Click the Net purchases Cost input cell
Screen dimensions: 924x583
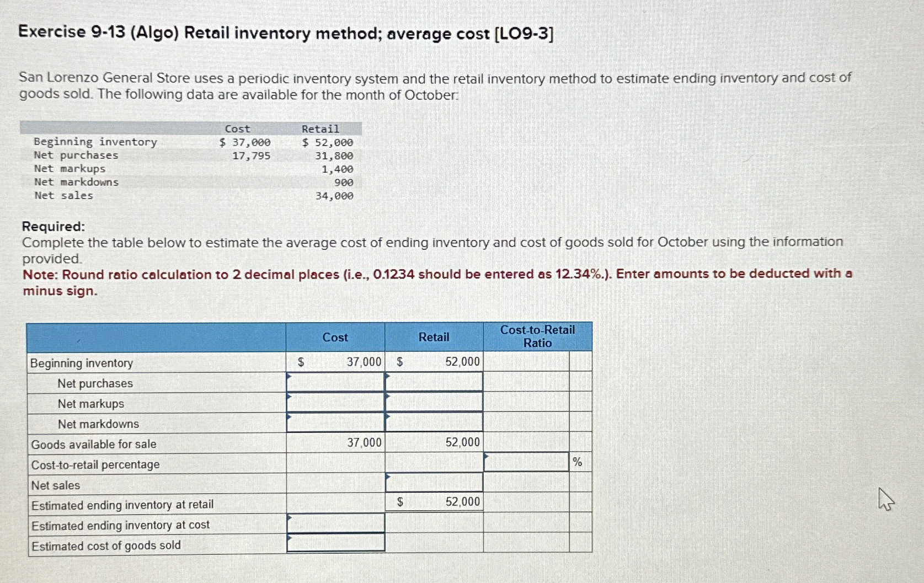click(335, 382)
